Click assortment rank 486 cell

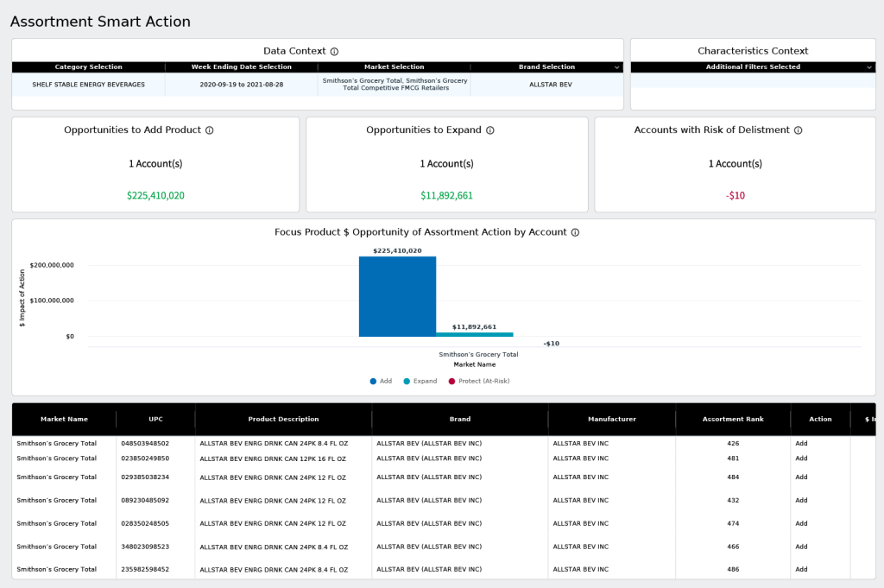[x=733, y=569]
